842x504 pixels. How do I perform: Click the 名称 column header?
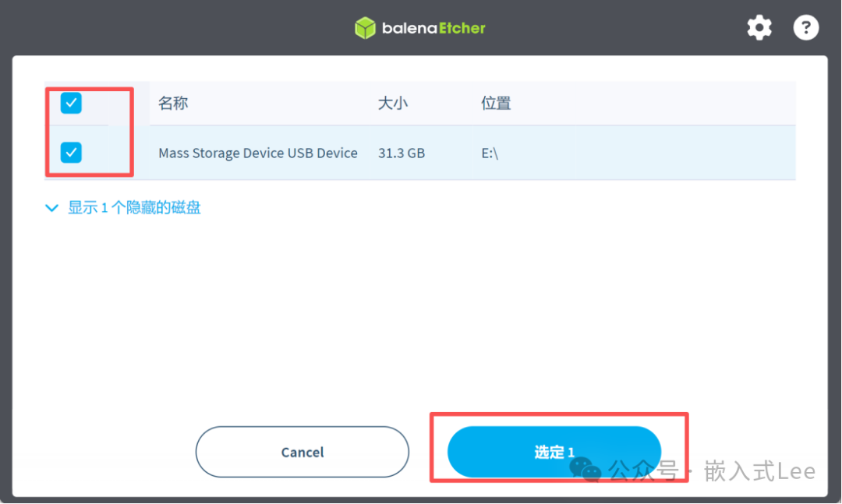(172, 102)
